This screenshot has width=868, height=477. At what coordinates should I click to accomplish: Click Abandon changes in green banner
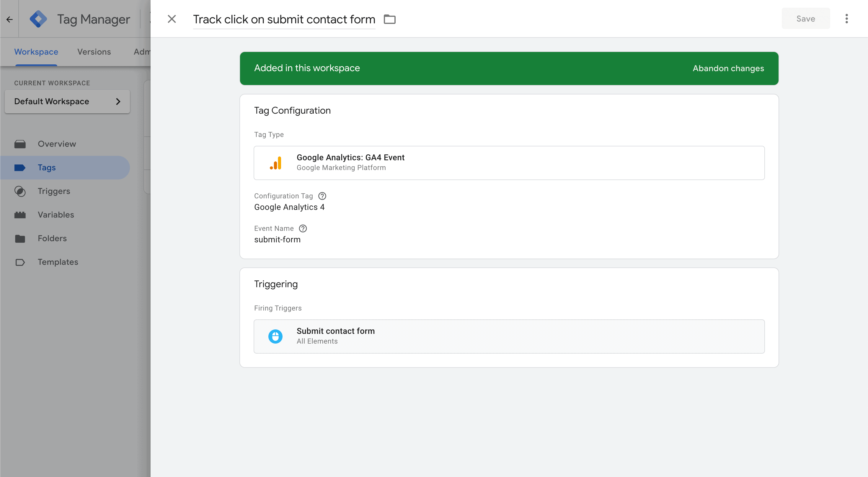click(x=728, y=68)
